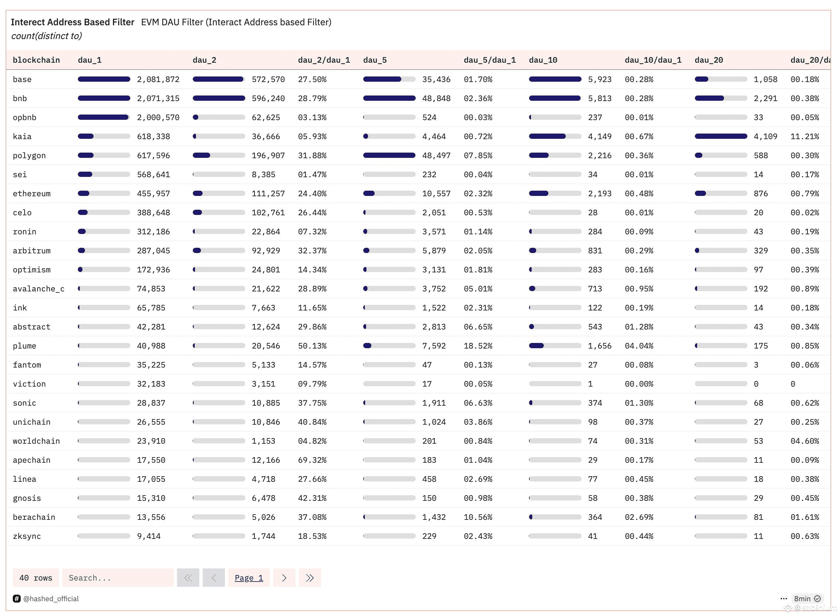Screen dimensions: 840x616
Task: Sort by the dau_10/dau_1 column header
Action: [653, 60]
